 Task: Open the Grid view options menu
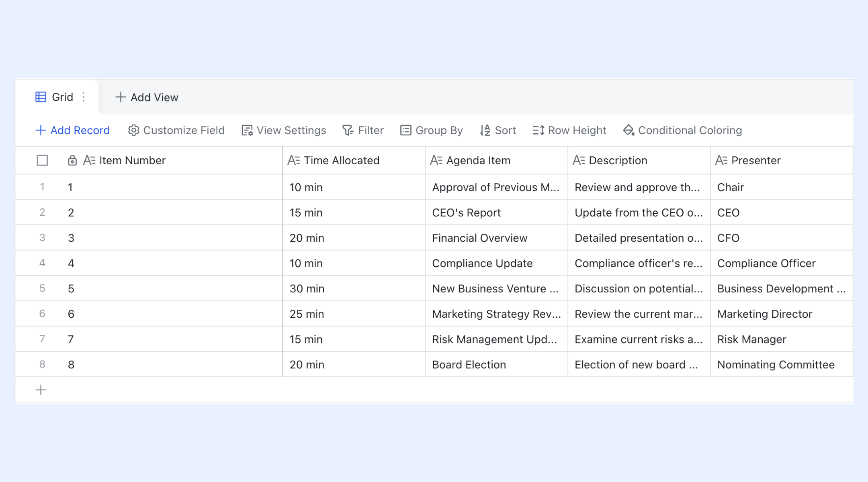[84, 97]
